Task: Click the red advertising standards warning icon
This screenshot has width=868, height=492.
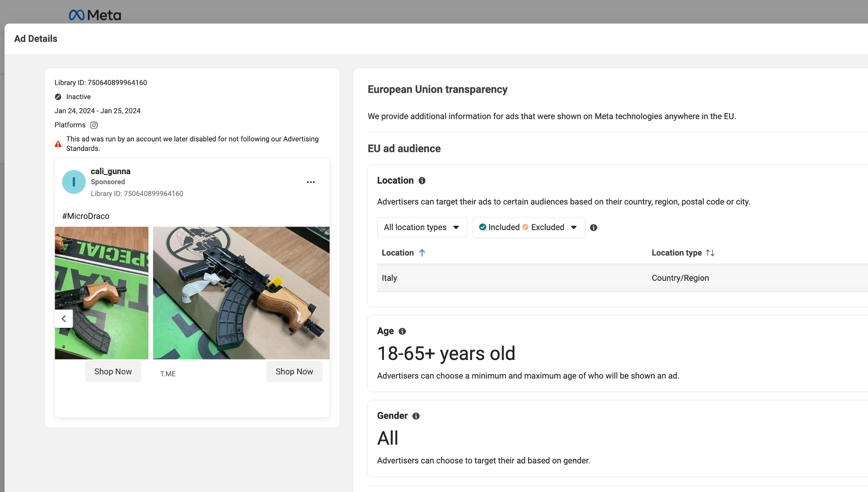Action: click(58, 144)
